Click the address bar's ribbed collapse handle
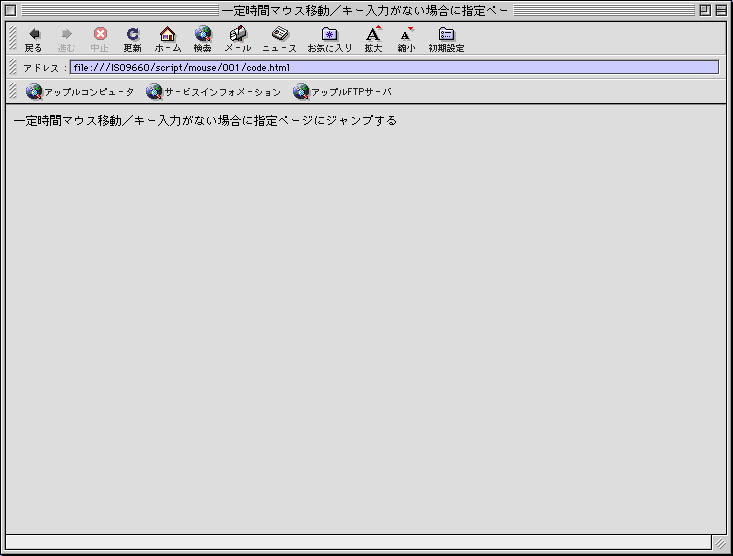The height and width of the screenshot is (556, 733). [x=13, y=67]
